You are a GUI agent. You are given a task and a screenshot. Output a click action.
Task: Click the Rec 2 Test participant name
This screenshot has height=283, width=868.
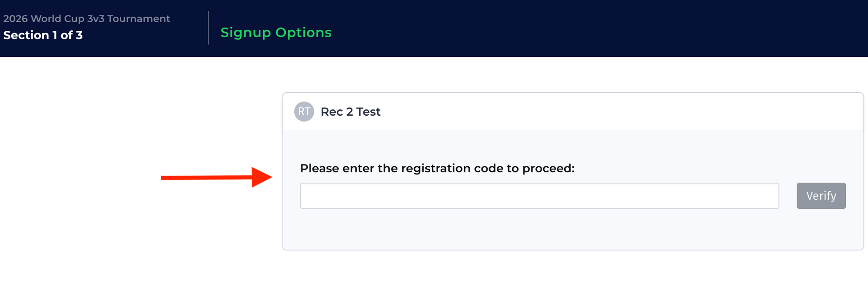pyautogui.click(x=350, y=112)
